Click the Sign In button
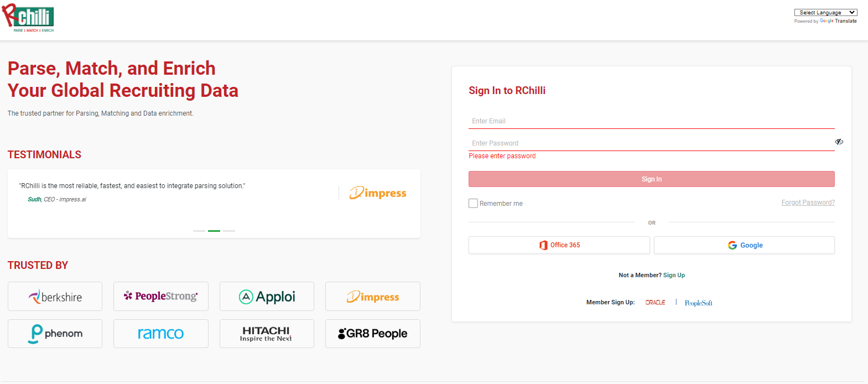The height and width of the screenshot is (384, 868). click(651, 179)
